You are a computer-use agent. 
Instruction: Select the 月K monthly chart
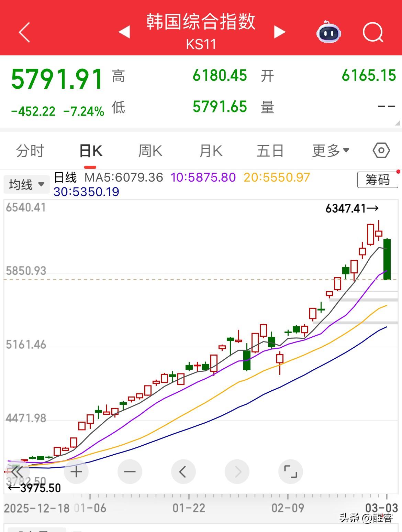[x=210, y=151]
